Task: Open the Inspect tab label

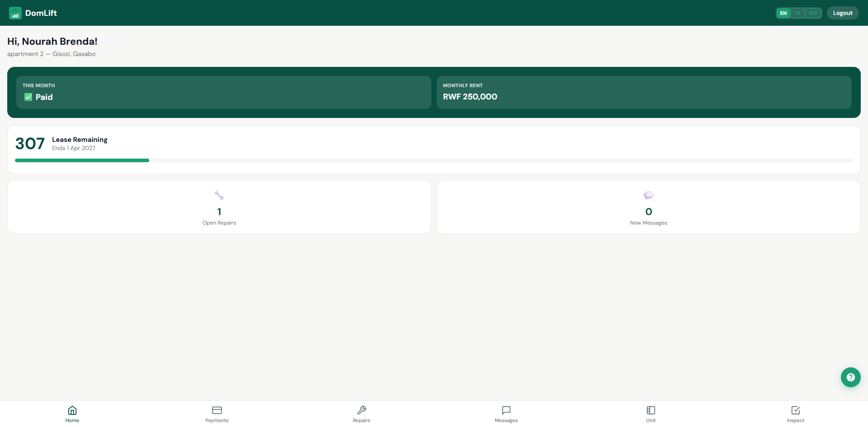Action: [796, 421]
